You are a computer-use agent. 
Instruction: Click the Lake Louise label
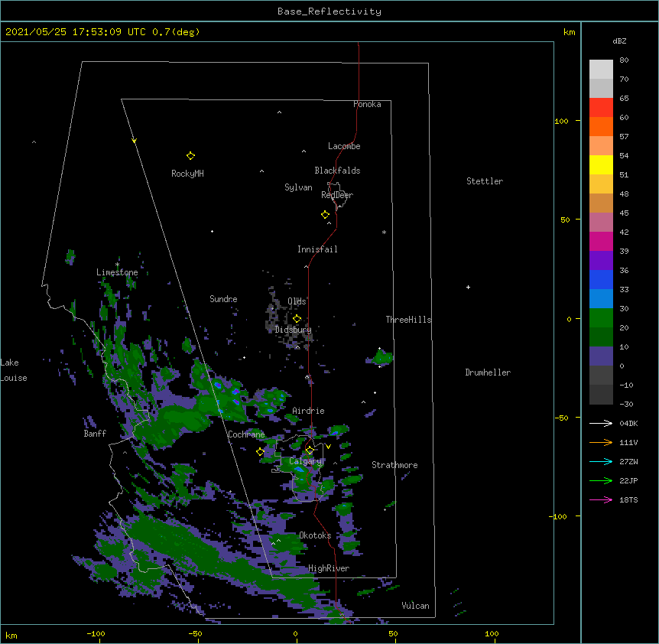click(14, 370)
